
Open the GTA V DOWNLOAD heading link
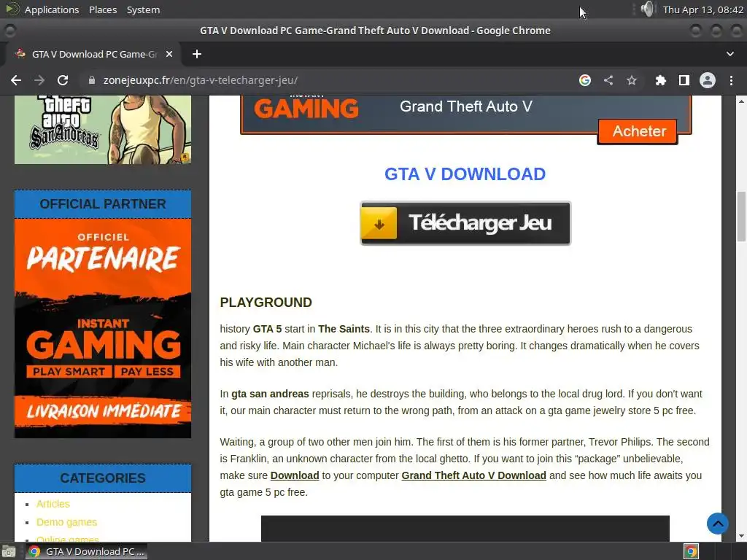tap(465, 174)
